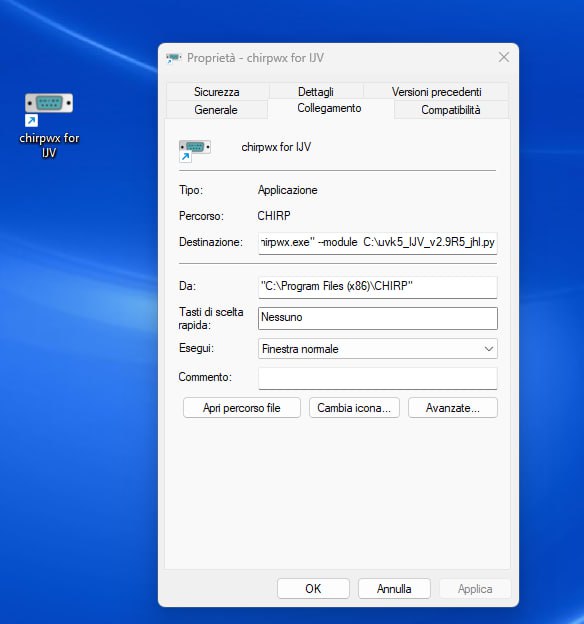This screenshot has height=624, width=584.
Task: Open the Versioni precedenti tab
Action: (x=436, y=92)
